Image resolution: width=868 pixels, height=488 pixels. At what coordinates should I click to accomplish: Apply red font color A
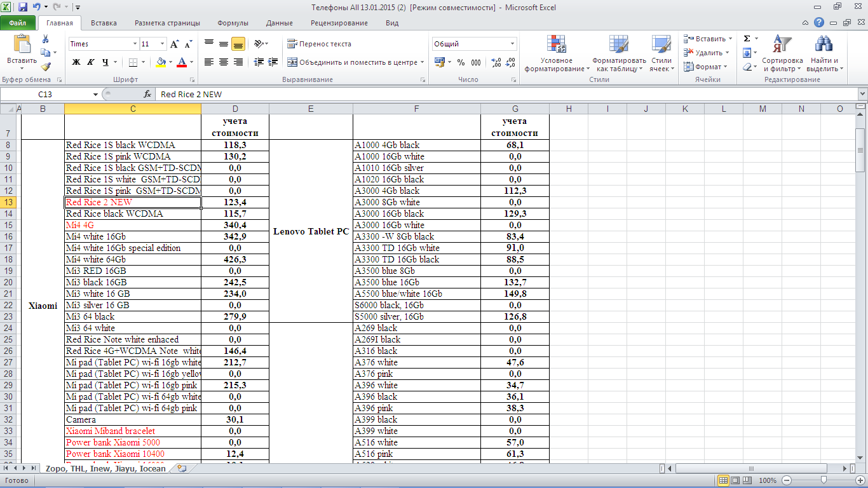click(x=182, y=62)
